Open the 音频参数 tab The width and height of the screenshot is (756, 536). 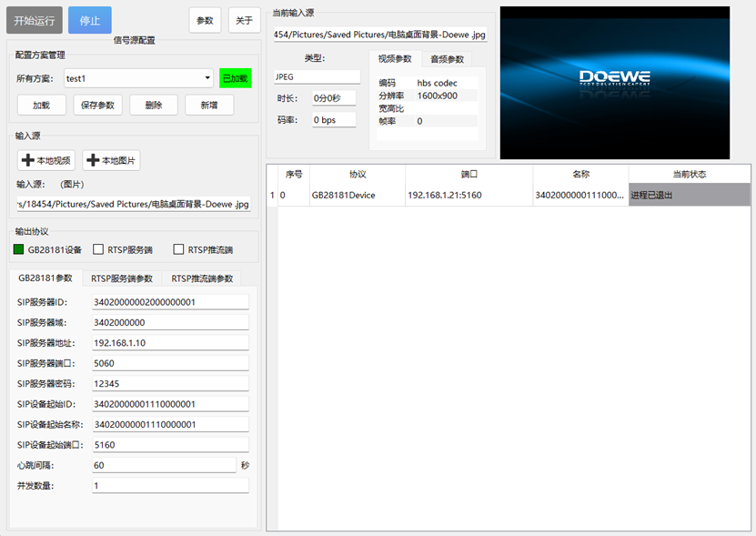[446, 59]
